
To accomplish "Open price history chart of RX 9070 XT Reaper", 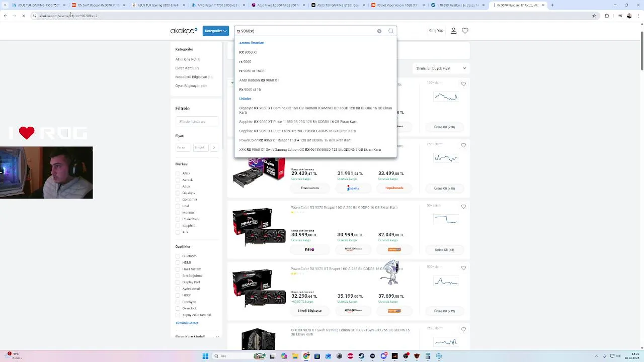I will (446, 281).
